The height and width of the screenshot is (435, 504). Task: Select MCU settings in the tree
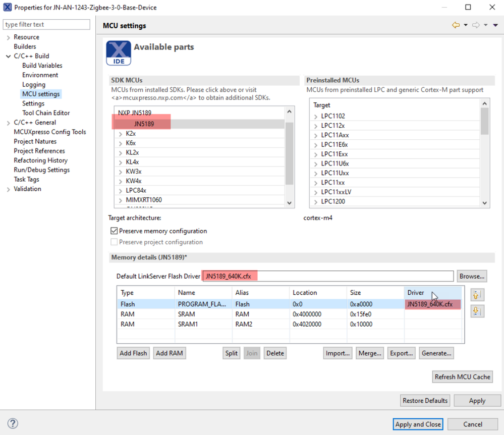point(41,94)
